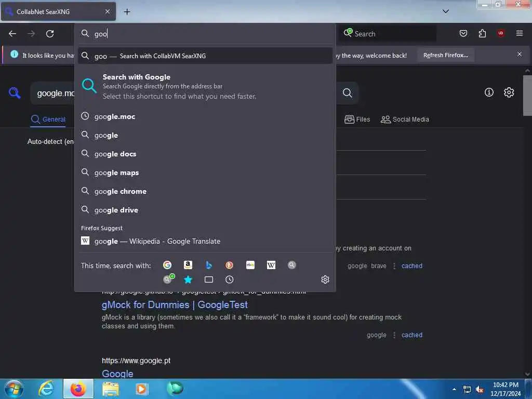The height and width of the screenshot is (399, 532).
Task: Search this time with DuckDuckGo icon
Action: 229,265
